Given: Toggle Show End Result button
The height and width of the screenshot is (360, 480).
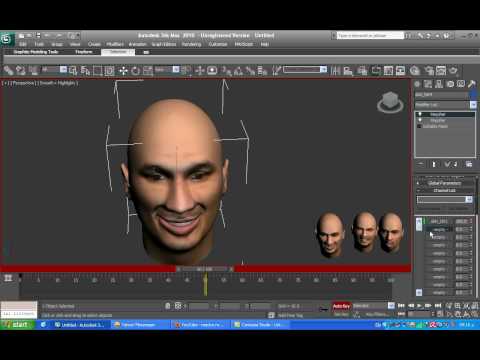Looking at the screenshot, I should pyautogui.click(x=434, y=164).
